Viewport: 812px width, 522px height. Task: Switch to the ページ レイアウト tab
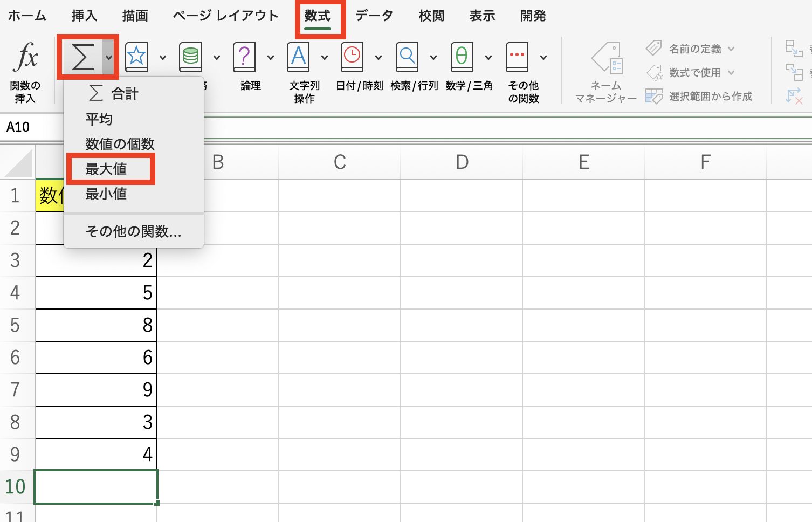click(x=225, y=16)
